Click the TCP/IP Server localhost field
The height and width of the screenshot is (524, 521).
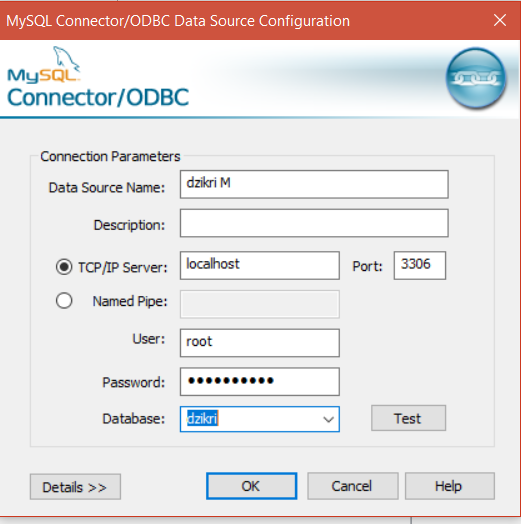click(x=260, y=265)
